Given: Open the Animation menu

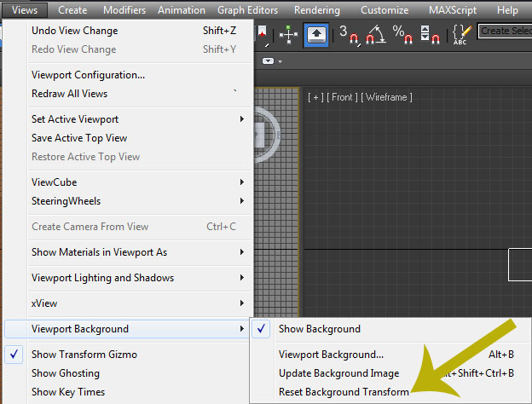Looking at the screenshot, I should pos(182,10).
